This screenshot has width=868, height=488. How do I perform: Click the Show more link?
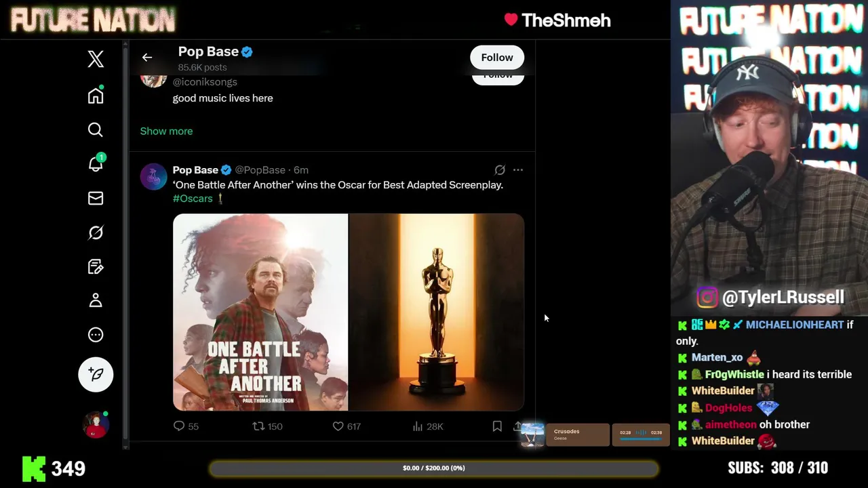coord(166,131)
